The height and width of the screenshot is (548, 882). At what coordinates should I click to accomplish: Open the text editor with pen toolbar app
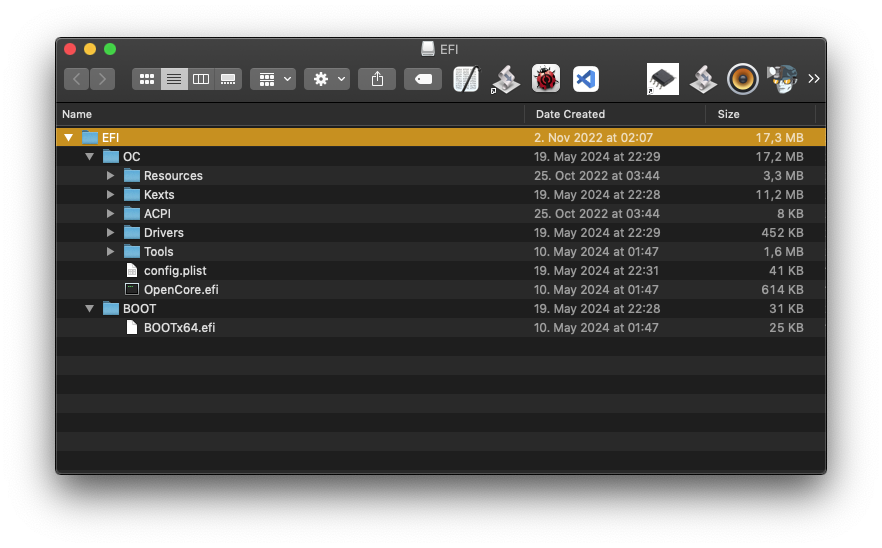(x=466, y=79)
